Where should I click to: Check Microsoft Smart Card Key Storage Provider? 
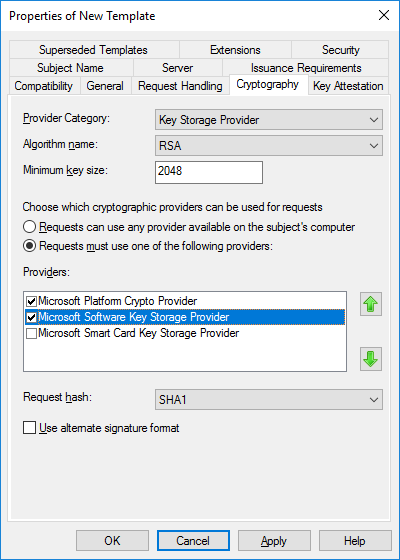point(31,333)
